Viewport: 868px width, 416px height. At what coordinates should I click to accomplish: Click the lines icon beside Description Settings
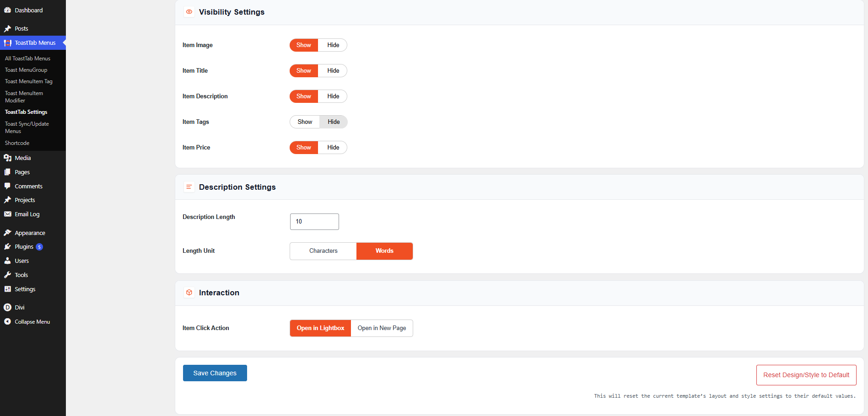point(189,187)
